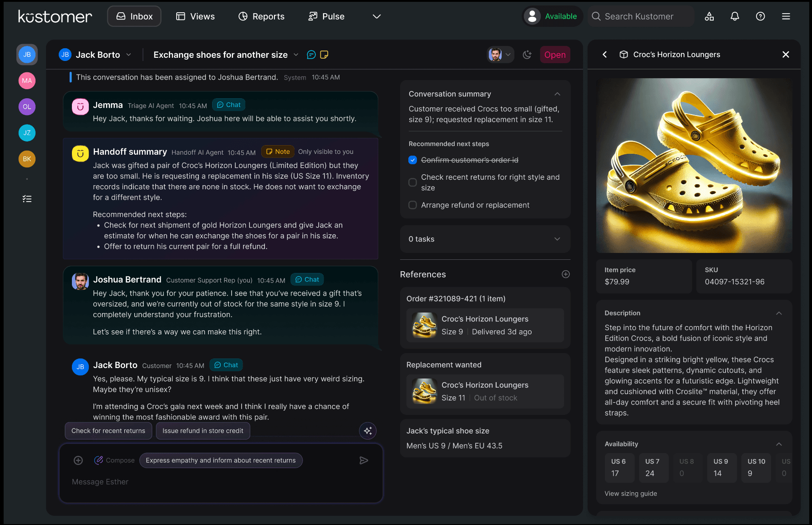Check the 'Arrange refund or replacement' step

point(412,205)
